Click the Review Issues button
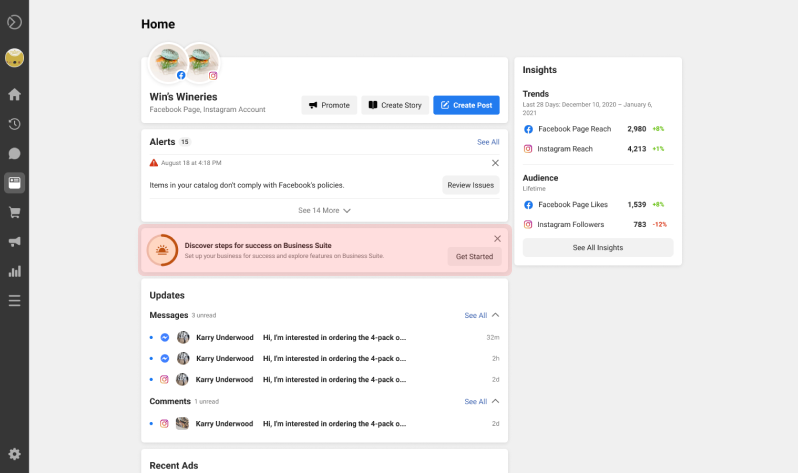This screenshot has height=473, width=798. click(470, 185)
